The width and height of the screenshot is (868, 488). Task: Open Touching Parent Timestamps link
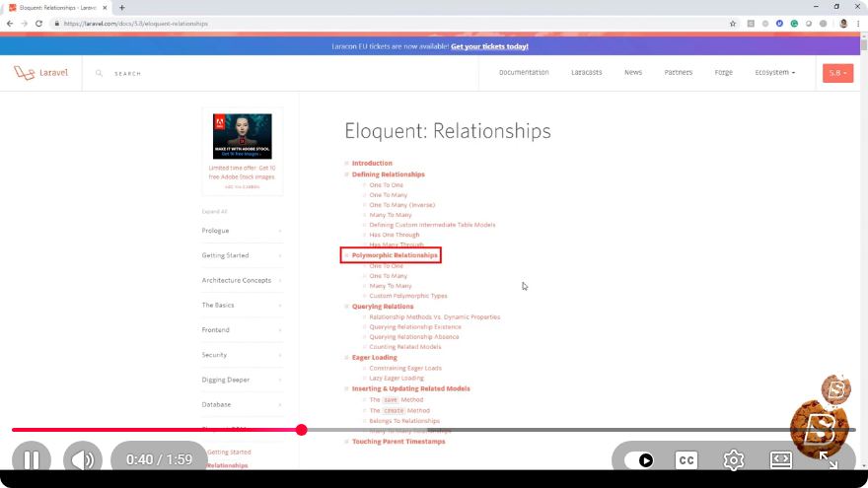pyautogui.click(x=398, y=442)
